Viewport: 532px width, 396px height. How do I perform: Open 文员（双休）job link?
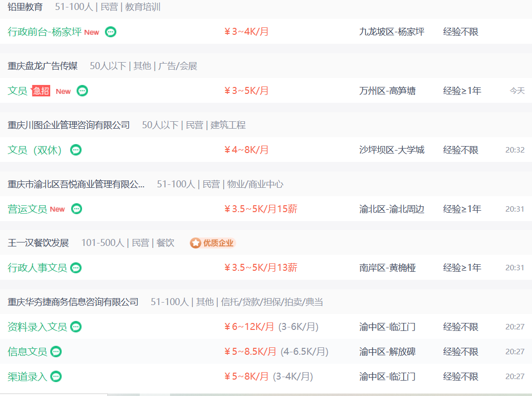(x=35, y=150)
